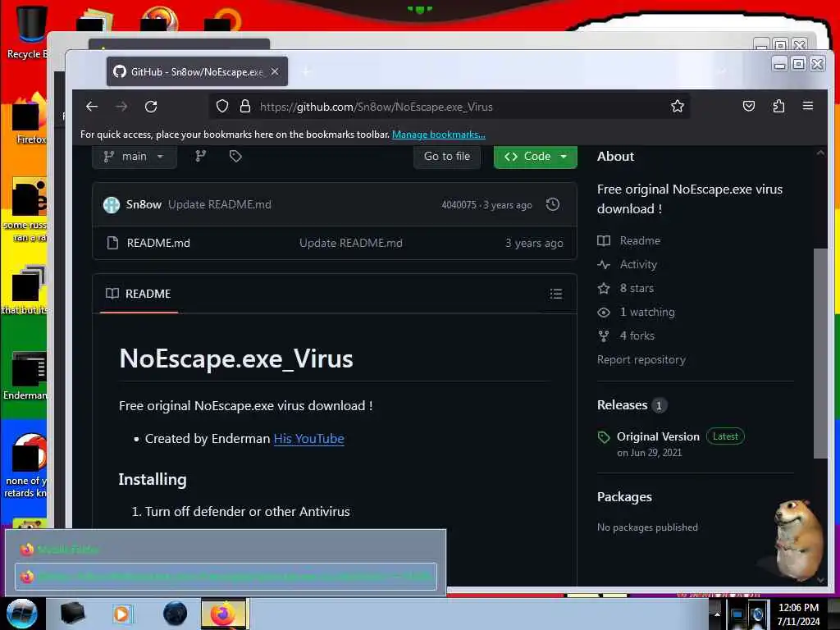The image size is (840, 630).
Task: View tags via the tag icon
Action: (235, 156)
